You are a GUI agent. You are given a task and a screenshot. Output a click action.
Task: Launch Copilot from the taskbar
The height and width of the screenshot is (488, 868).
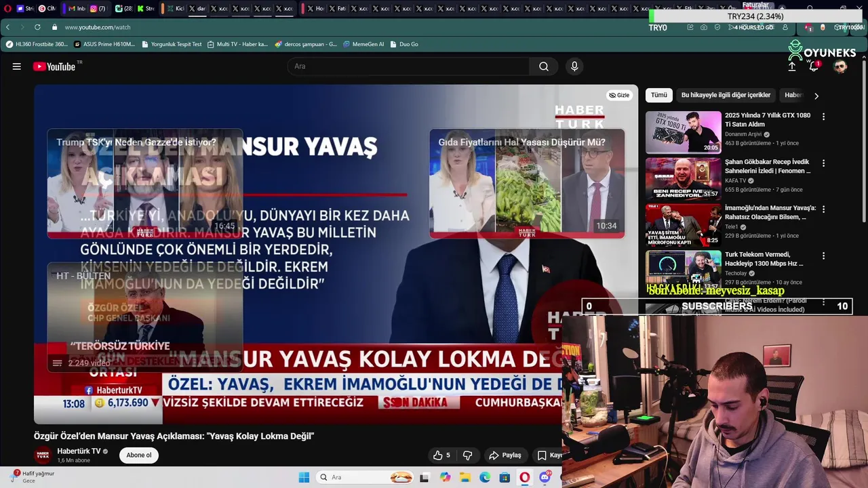click(445, 477)
